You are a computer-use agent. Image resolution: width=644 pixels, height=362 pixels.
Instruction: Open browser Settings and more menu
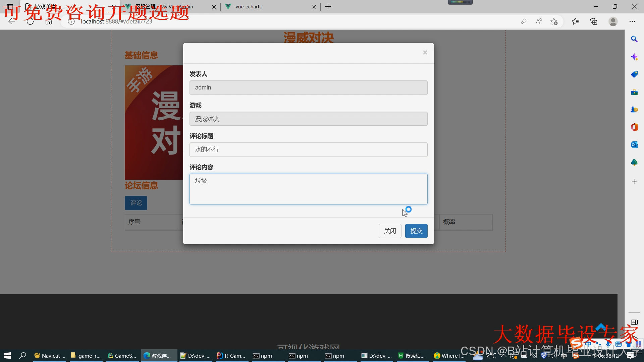click(x=632, y=21)
